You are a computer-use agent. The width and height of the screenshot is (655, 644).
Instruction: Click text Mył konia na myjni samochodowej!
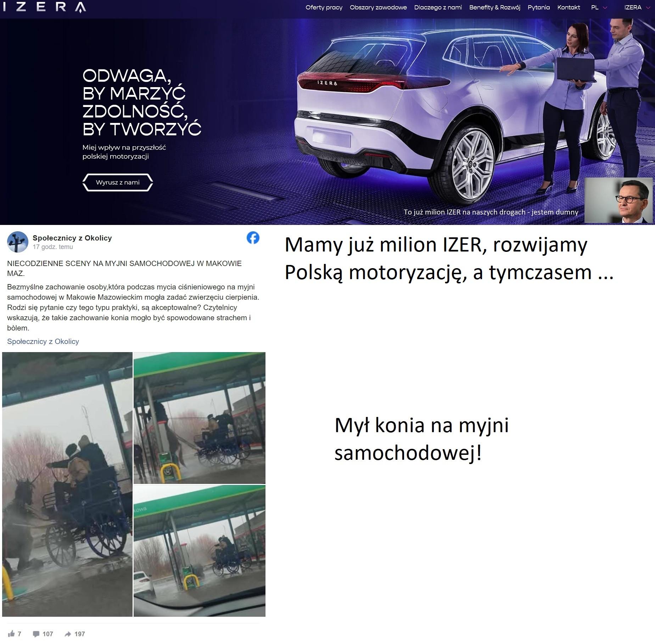421,439
